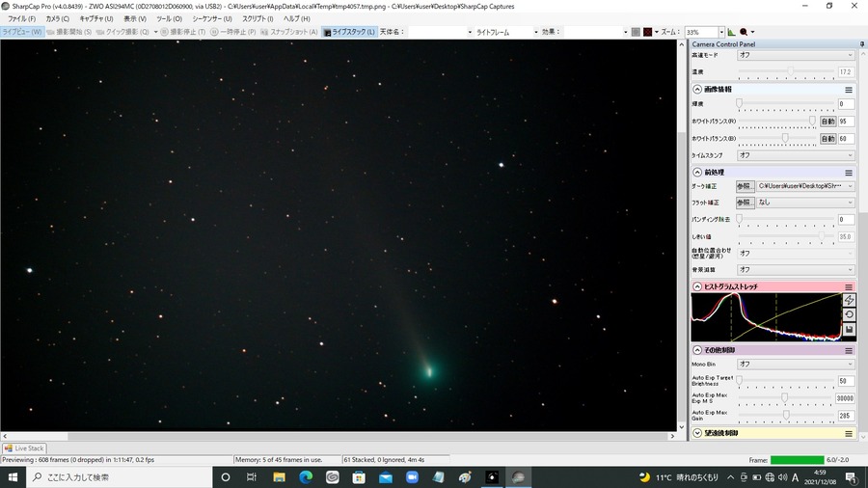Click the auto-stretch lightning bolt icon
Image resolution: width=868 pixels, height=488 pixels.
849,301
